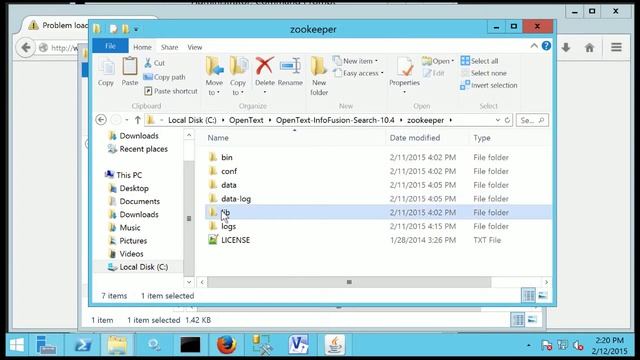The width and height of the screenshot is (640, 360).
Task: Switch to the View ribbon tab
Action: [195, 47]
